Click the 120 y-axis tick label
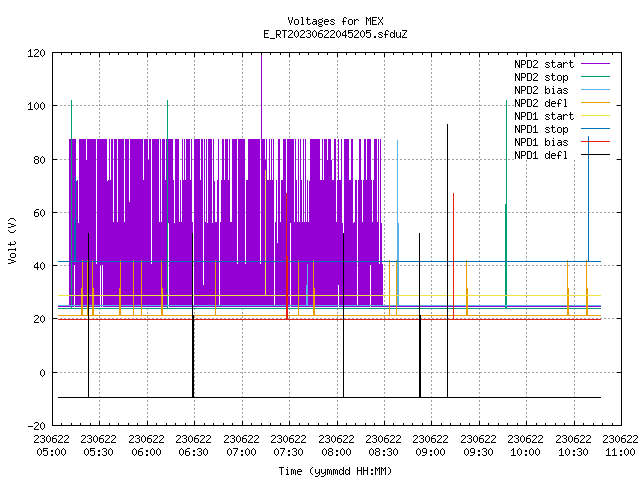 (x=36, y=53)
